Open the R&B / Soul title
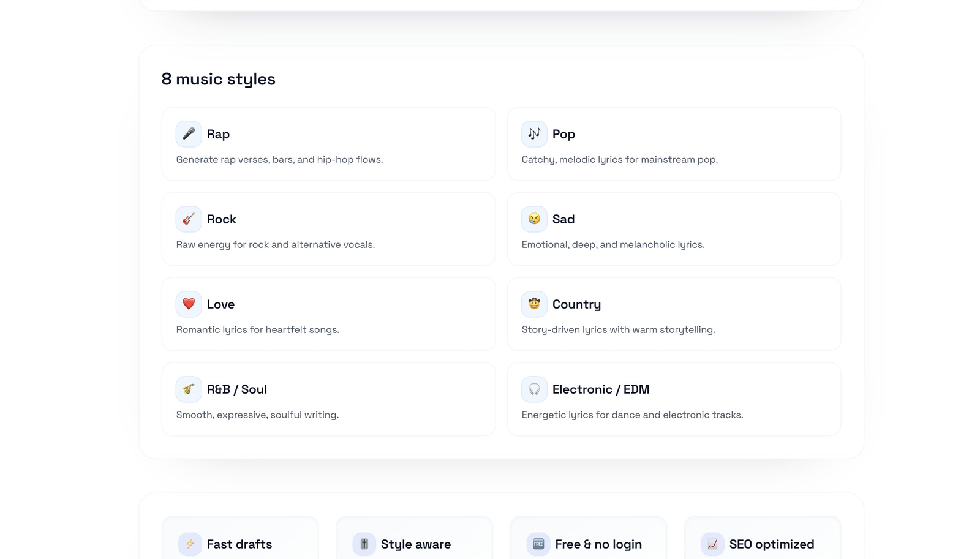This screenshot has width=980, height=559. tap(237, 389)
